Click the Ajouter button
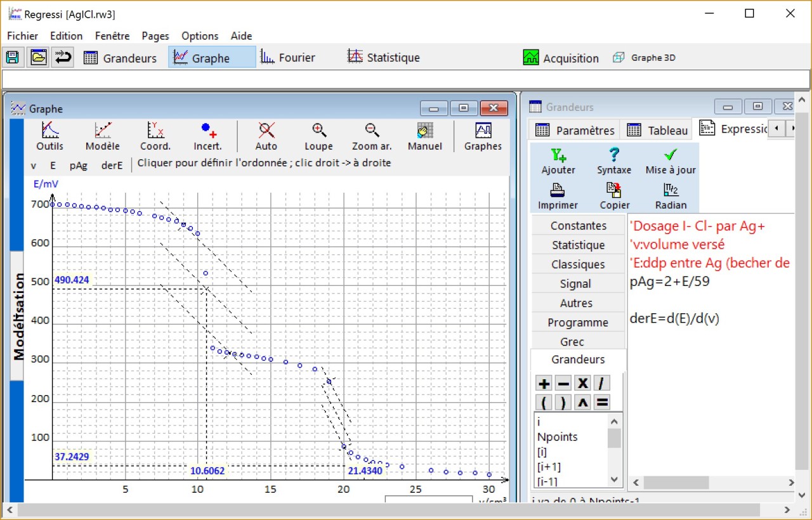This screenshot has width=812, height=520. point(558,161)
